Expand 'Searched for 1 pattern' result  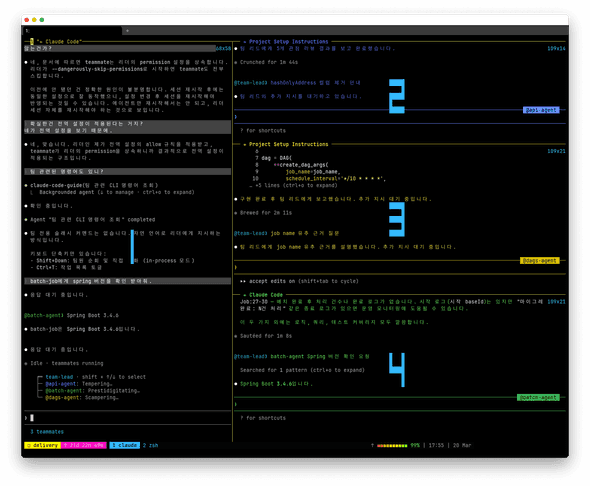point(302,370)
